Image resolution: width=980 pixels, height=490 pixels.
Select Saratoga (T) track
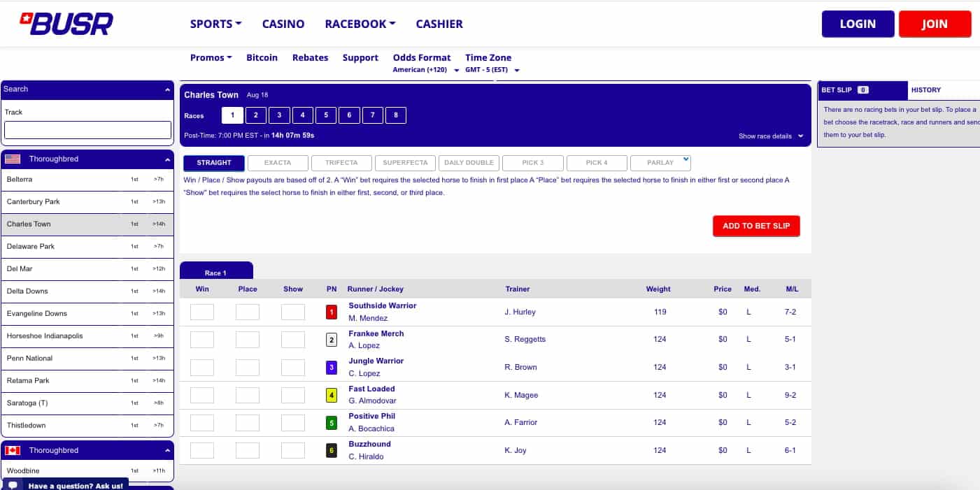87,403
